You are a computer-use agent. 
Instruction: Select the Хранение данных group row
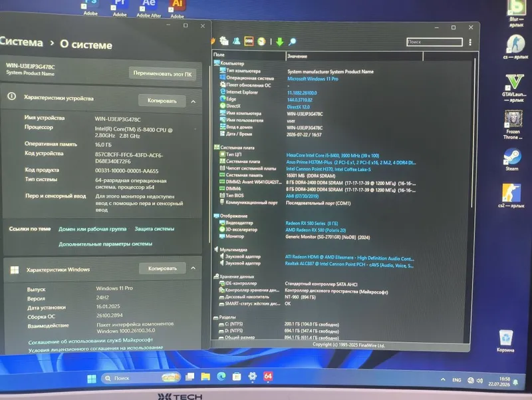[233, 276]
